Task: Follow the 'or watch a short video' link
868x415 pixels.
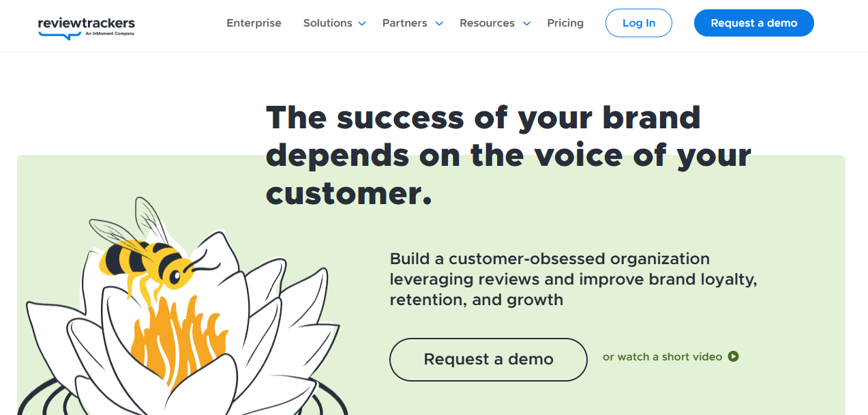Action: point(662,357)
